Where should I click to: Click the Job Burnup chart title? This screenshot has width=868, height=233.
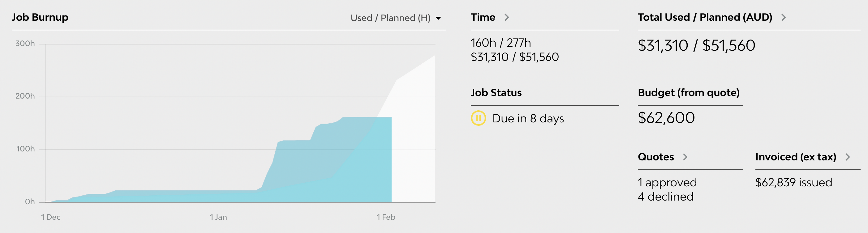pos(40,17)
